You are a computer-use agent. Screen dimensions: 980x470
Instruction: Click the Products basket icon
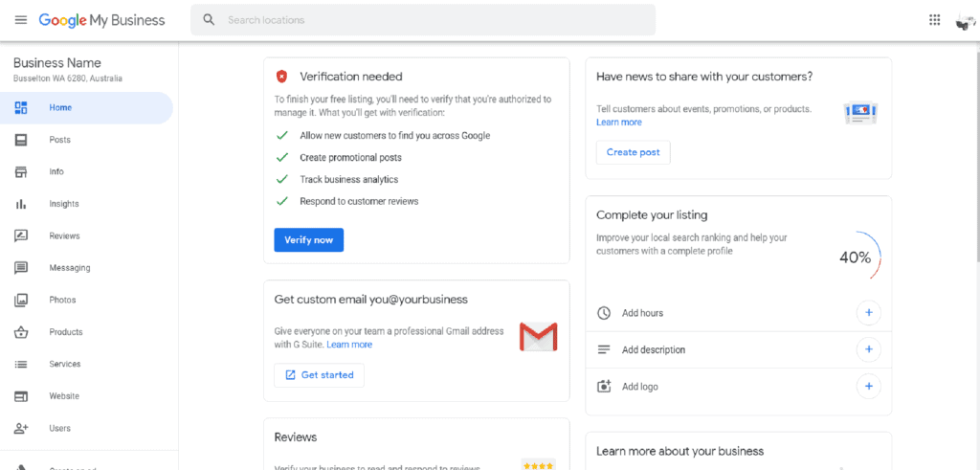(x=21, y=332)
